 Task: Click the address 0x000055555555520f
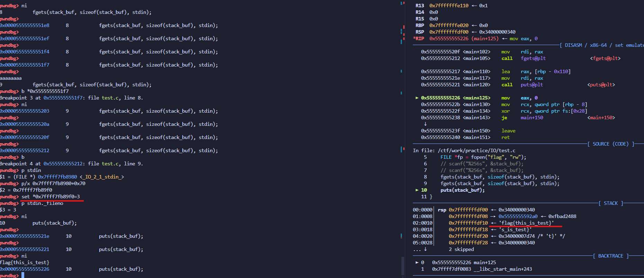pyautogui.click(x=25, y=137)
